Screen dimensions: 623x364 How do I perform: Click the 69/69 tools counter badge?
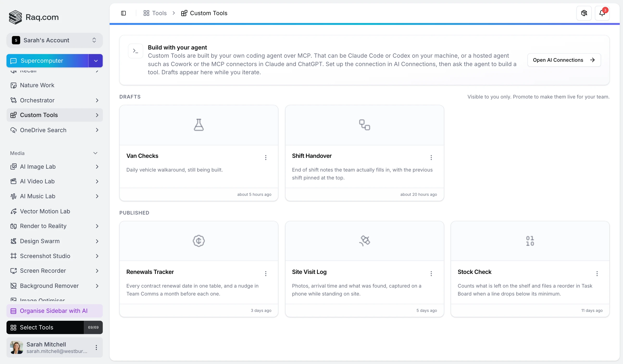93,327
